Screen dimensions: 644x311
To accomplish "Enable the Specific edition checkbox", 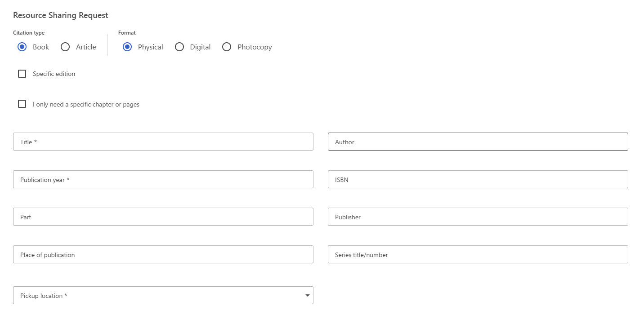I will click(22, 74).
